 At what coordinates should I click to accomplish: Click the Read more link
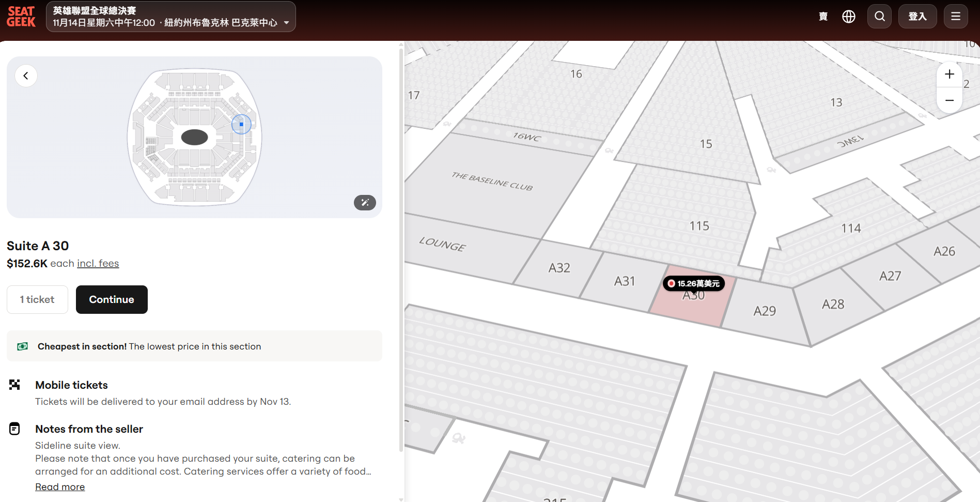coord(60,487)
